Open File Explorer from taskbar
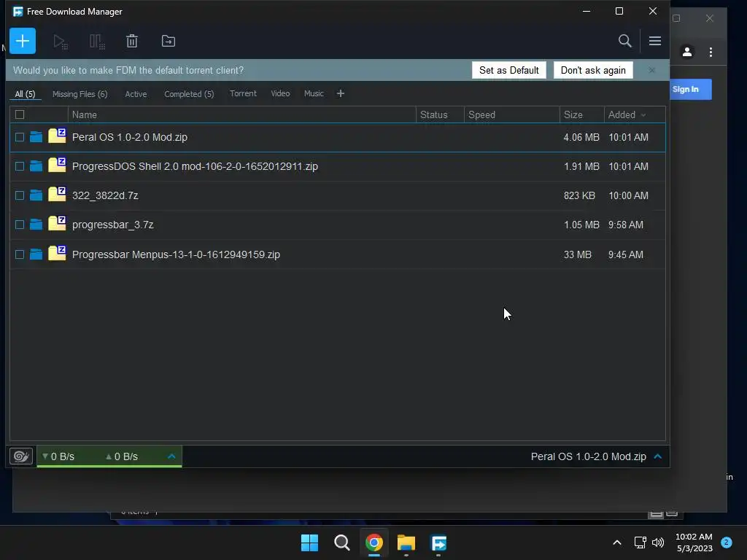This screenshot has height=560, width=747. tap(406, 542)
